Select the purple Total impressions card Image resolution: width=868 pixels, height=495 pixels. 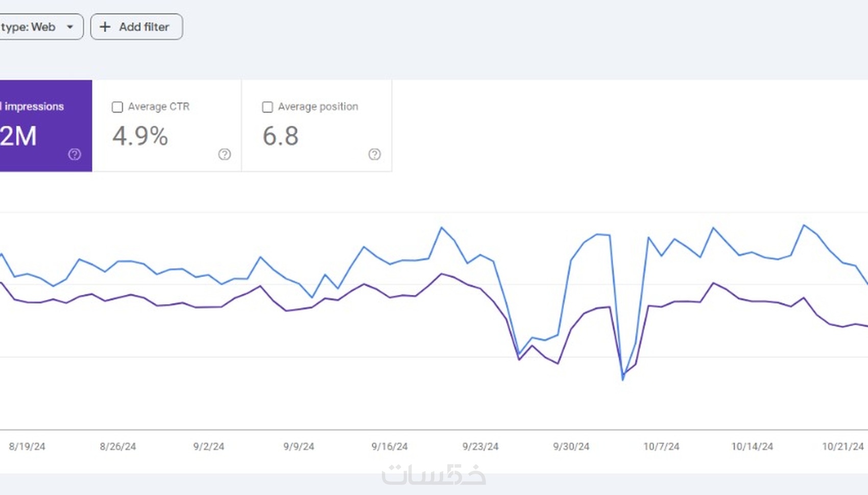[x=45, y=125]
